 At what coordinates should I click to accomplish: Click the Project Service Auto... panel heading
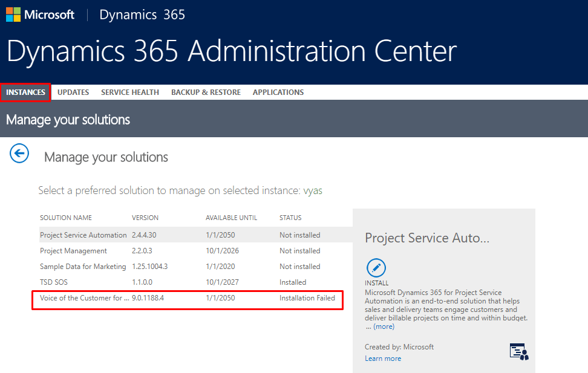click(x=427, y=238)
